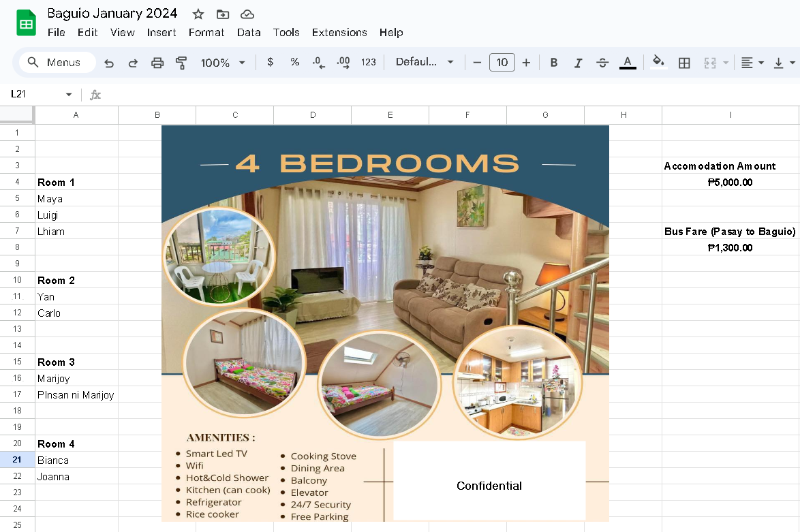Print the spreadsheet using printer icon

pos(157,63)
